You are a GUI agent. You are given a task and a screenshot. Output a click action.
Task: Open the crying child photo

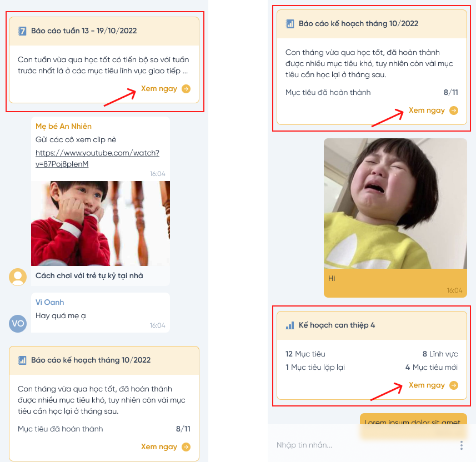coord(395,203)
